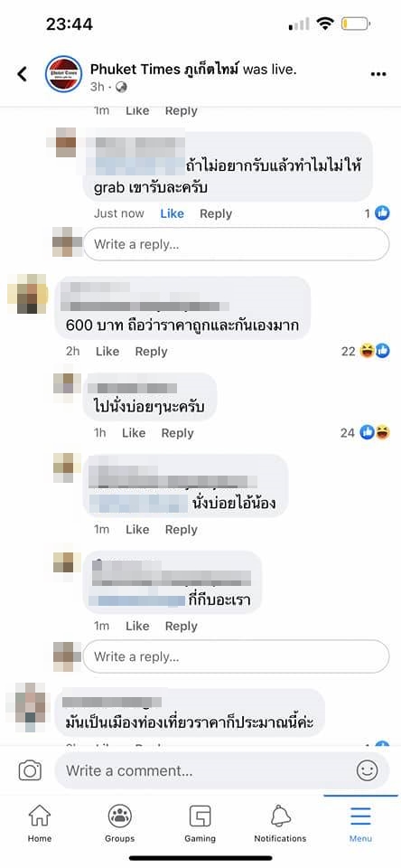Like the 600 บาท comment
Image resolution: width=401 pixels, height=868 pixels.
[107, 352]
